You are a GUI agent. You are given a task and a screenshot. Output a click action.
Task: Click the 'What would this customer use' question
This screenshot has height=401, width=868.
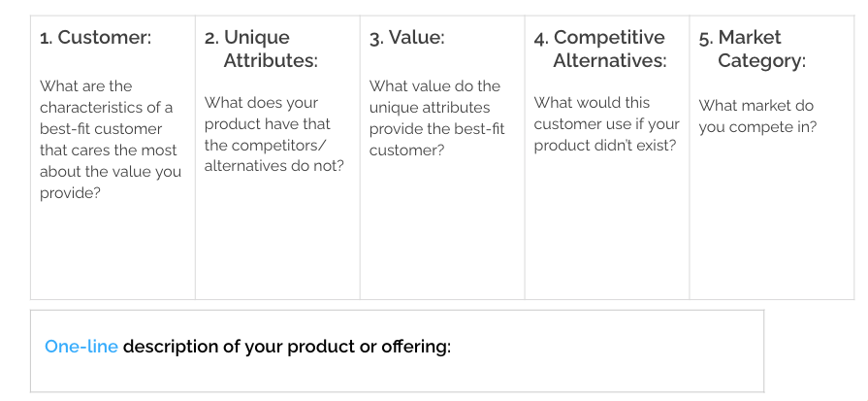[606, 123]
